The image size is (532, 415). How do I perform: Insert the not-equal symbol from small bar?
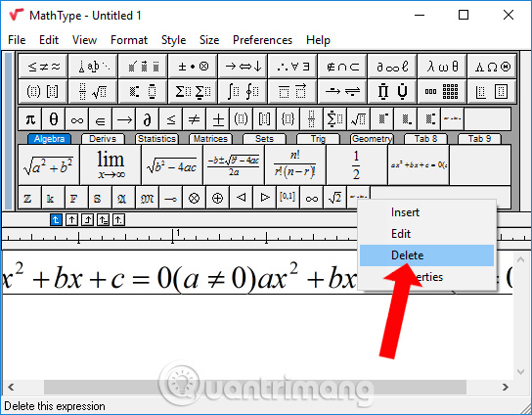tap(194, 119)
